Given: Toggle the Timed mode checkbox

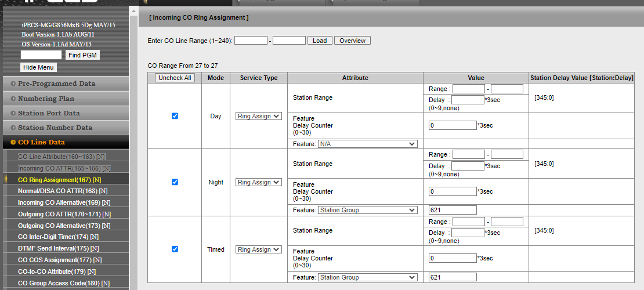Looking at the screenshot, I should (175, 249).
